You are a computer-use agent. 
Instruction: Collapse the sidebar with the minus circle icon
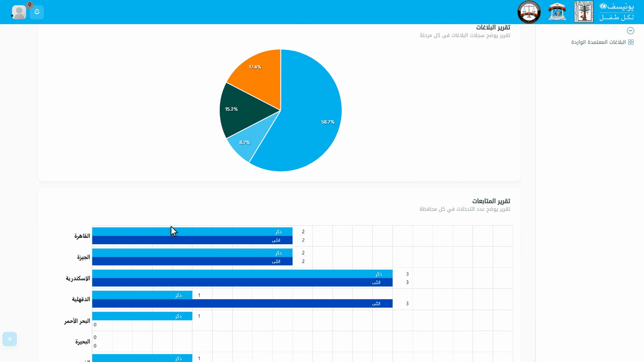[631, 31]
